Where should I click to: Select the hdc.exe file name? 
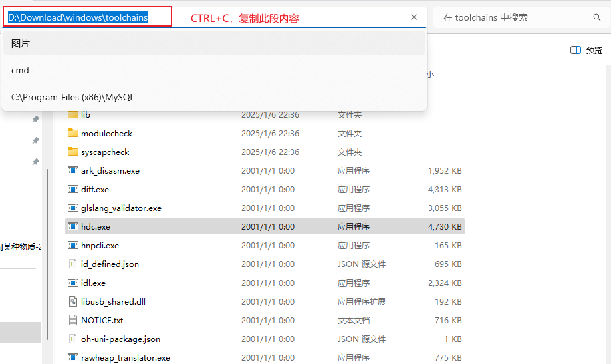(96, 226)
